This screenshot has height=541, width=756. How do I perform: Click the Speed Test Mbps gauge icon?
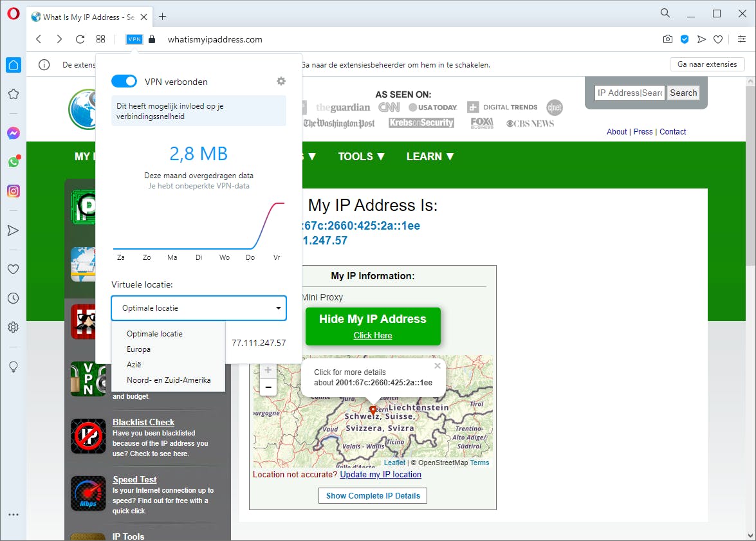click(x=88, y=493)
